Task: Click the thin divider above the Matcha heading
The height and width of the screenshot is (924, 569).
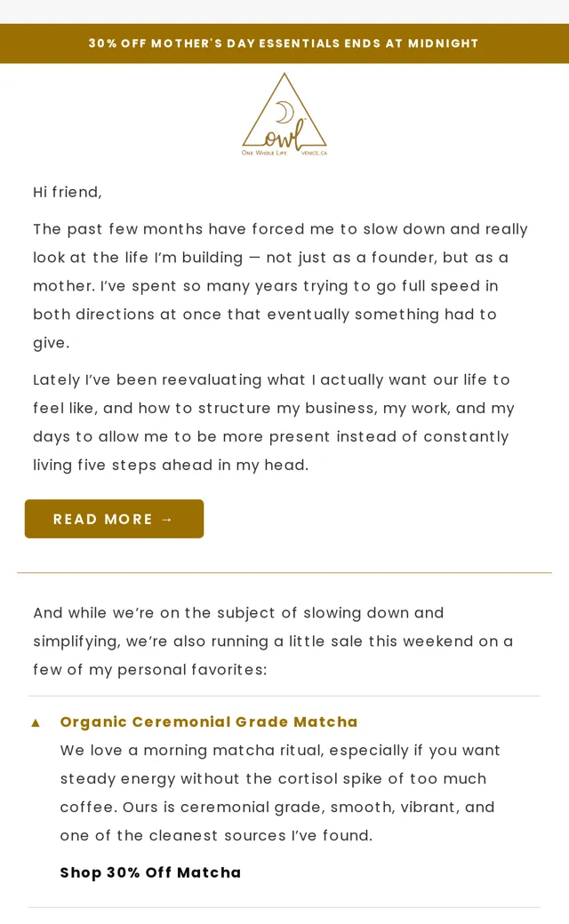Action: point(284,696)
